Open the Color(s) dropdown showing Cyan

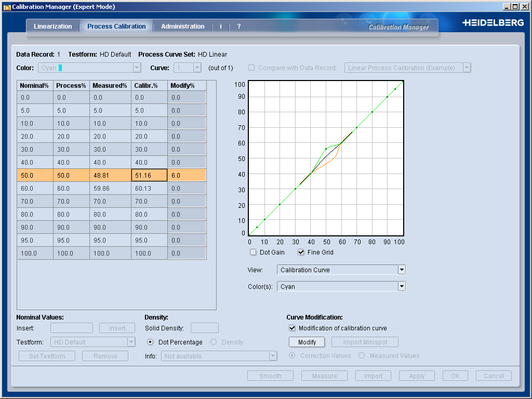pyautogui.click(x=401, y=287)
